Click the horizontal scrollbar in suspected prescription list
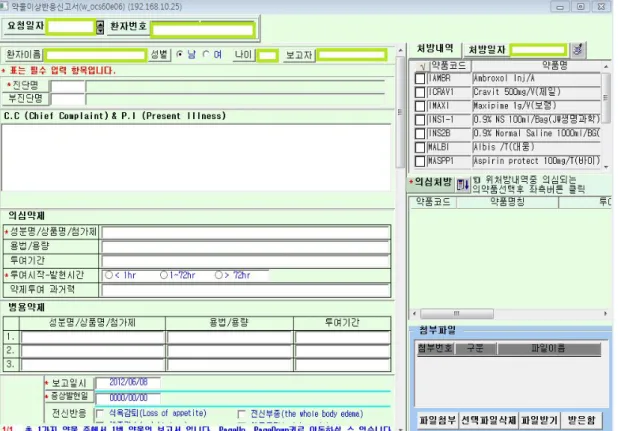The width and height of the screenshot is (618, 431). 457,314
